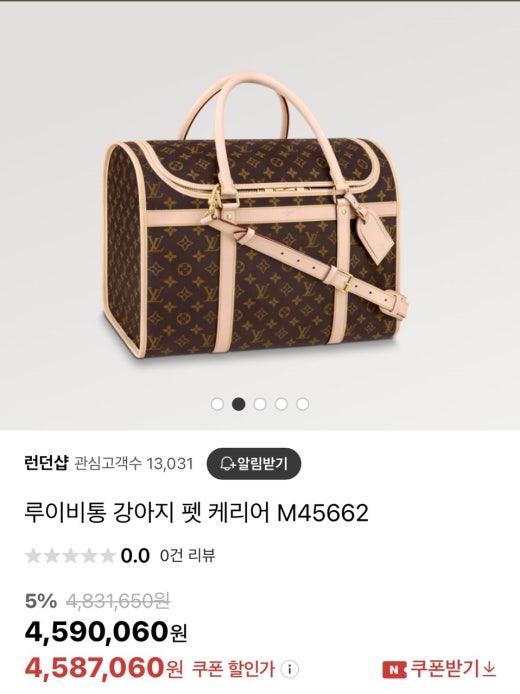
Task: Tap the first image carousel dot
Action: coord(217,404)
